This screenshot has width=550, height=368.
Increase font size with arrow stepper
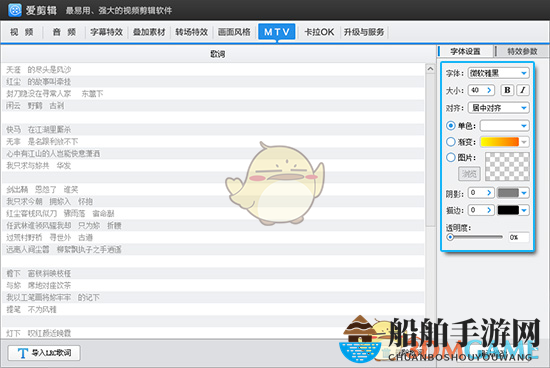tap(489, 90)
